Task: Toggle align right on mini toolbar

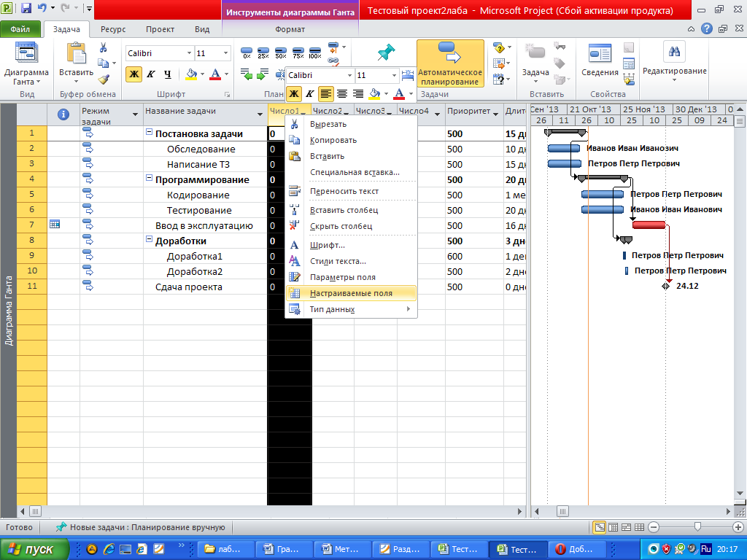Action: (x=358, y=93)
